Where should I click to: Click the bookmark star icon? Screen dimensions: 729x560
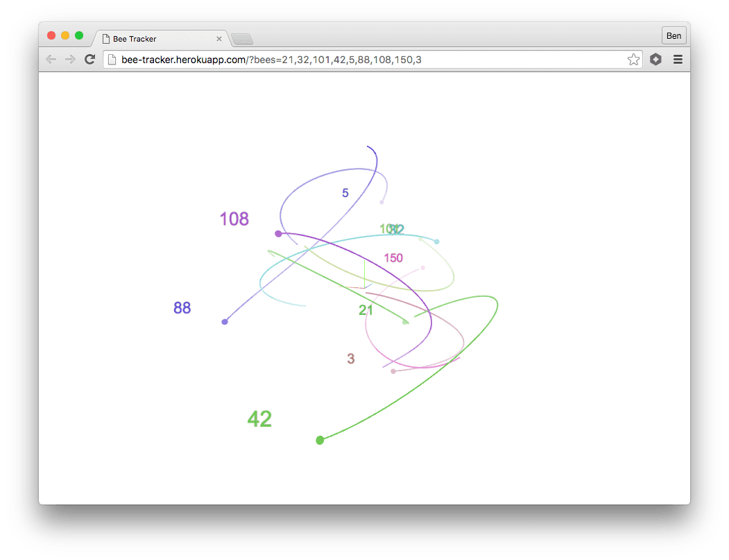[633, 60]
